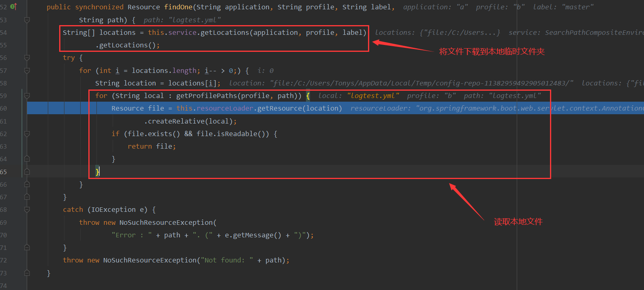The height and width of the screenshot is (290, 644).
Task: Click the "Error : " string literal
Action: [x=132, y=235]
